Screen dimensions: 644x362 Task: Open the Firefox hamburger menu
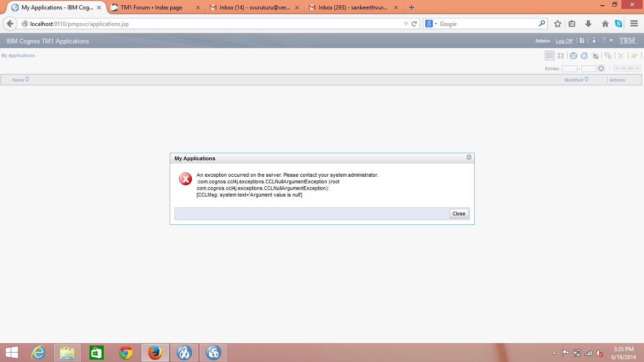pyautogui.click(x=634, y=24)
